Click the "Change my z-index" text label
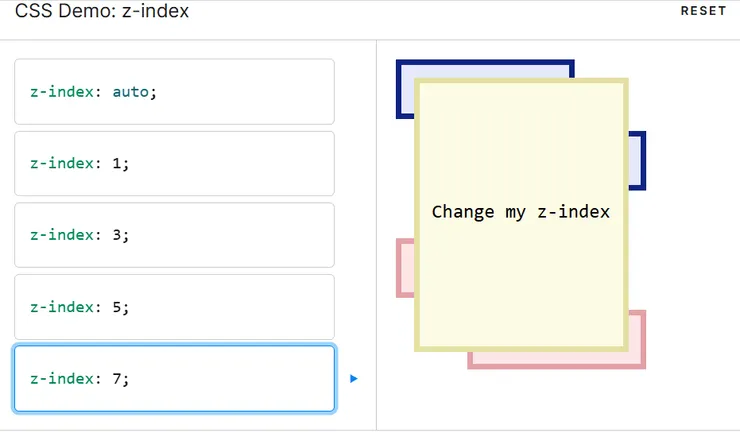 click(521, 212)
